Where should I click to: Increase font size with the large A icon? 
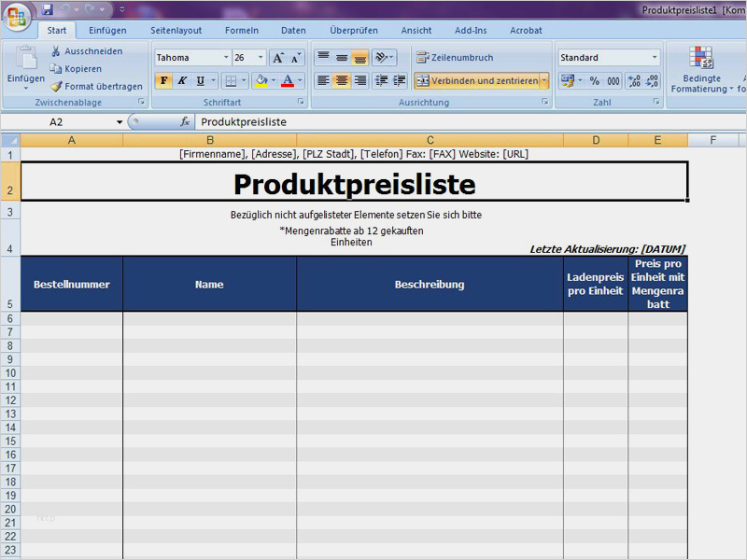[x=276, y=57]
